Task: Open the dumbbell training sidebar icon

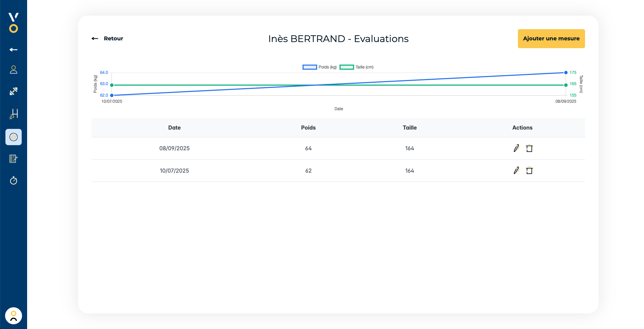Action: point(14,91)
